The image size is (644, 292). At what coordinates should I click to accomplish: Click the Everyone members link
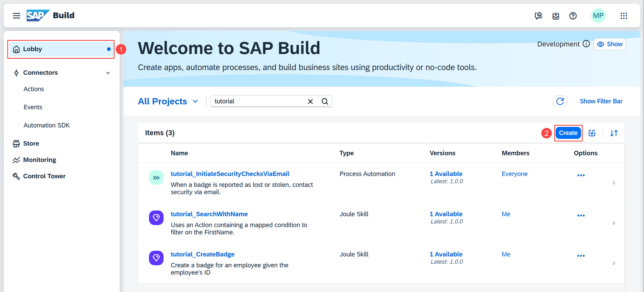515,174
